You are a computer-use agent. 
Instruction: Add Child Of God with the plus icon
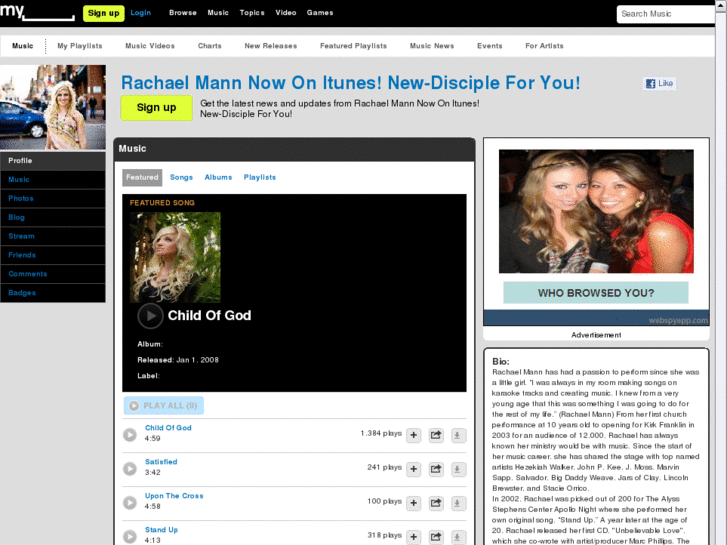414,435
